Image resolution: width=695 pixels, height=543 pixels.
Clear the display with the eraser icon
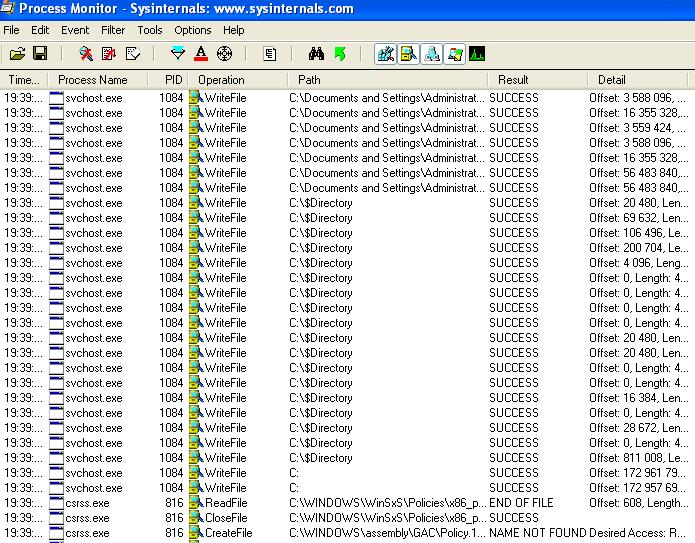[x=133, y=54]
